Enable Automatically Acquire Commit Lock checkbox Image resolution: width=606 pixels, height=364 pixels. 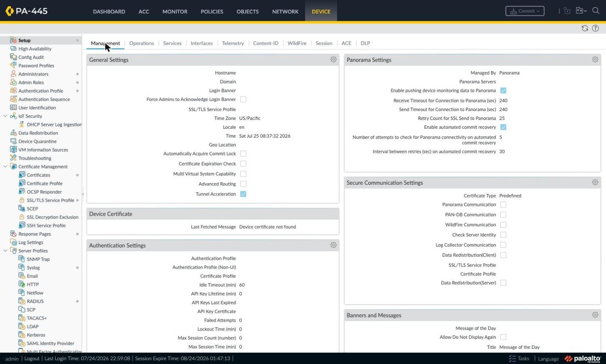243,154
